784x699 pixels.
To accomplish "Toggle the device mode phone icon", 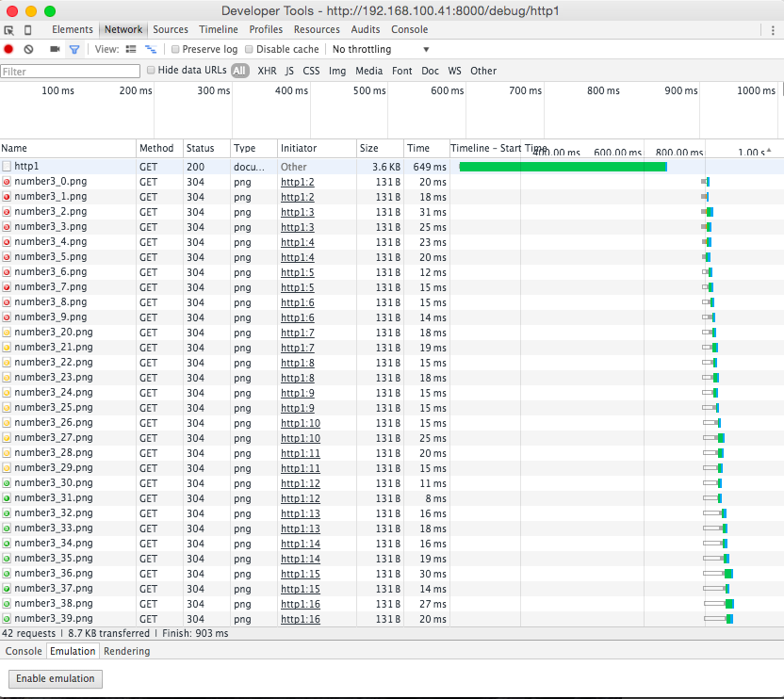I will (28, 30).
